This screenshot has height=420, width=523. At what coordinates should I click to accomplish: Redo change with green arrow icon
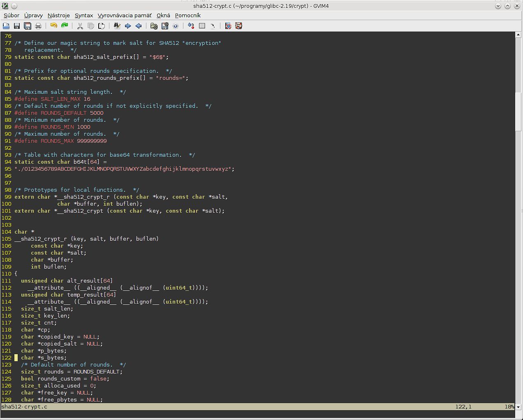tap(65, 26)
